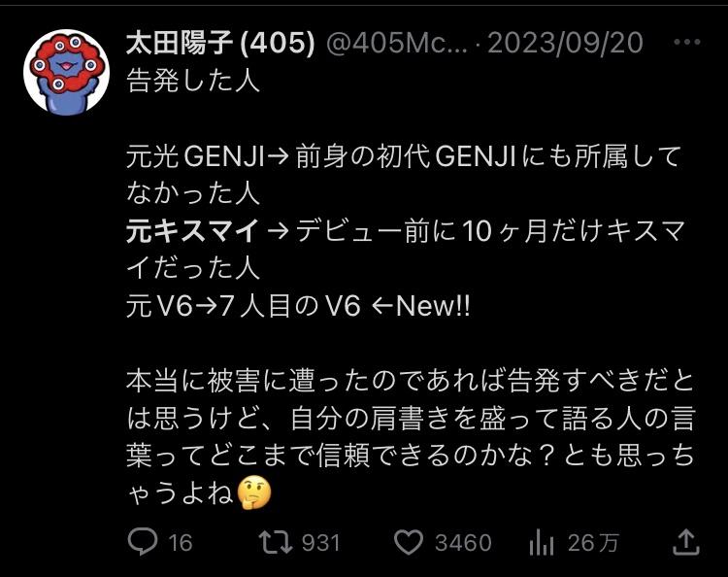728x577 pixels.
Task: Click the 2023/09/20 post date
Action: [x=565, y=43]
